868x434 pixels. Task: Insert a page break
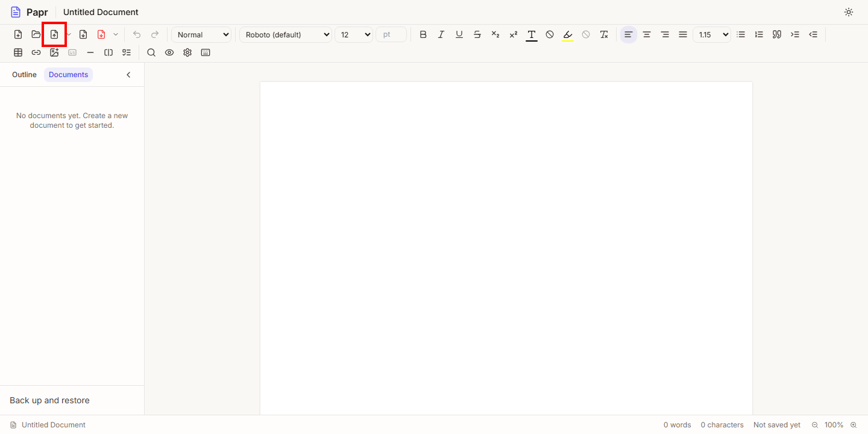point(108,52)
